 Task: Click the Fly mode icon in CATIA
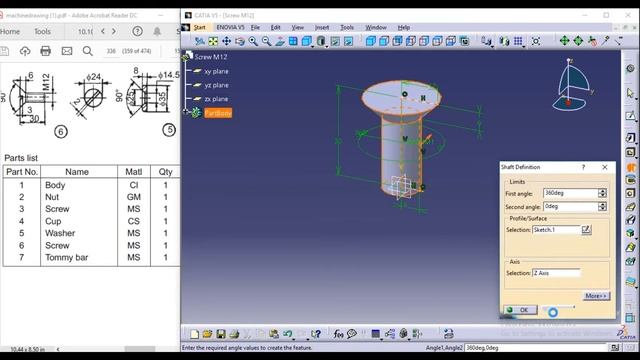[200, 41]
